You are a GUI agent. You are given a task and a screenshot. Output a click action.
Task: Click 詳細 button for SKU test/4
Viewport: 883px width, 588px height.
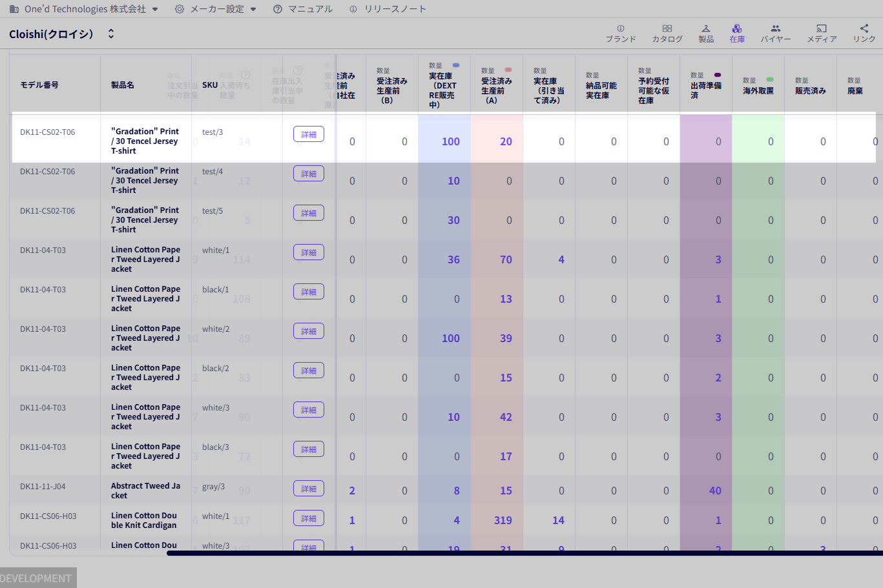pos(309,174)
